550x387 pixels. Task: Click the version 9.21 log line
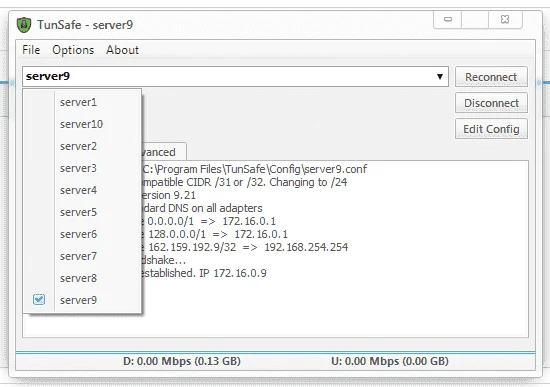click(169, 195)
